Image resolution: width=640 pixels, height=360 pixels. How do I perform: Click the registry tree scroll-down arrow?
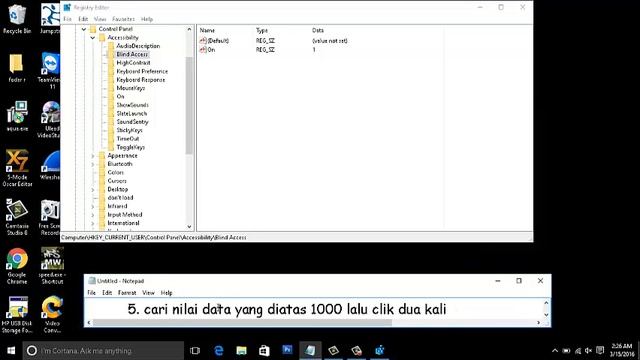pyautogui.click(x=189, y=227)
